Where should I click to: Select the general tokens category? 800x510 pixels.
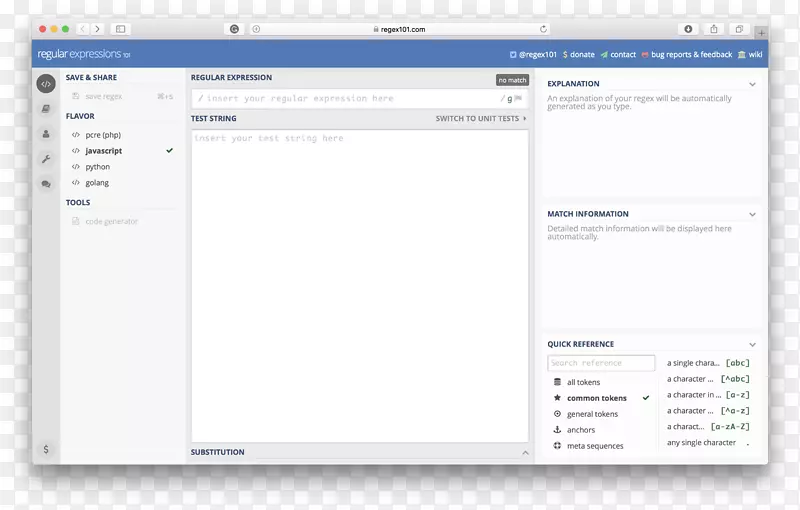point(592,414)
